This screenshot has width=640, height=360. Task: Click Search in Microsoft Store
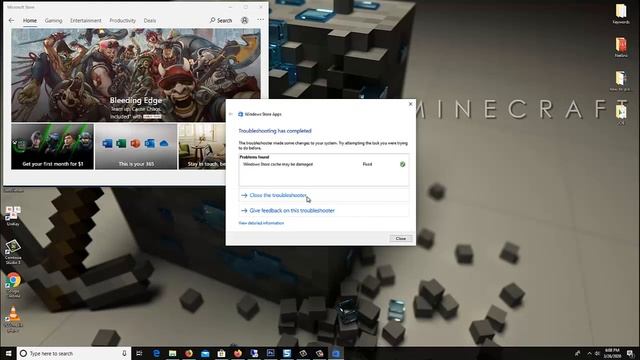point(221,20)
